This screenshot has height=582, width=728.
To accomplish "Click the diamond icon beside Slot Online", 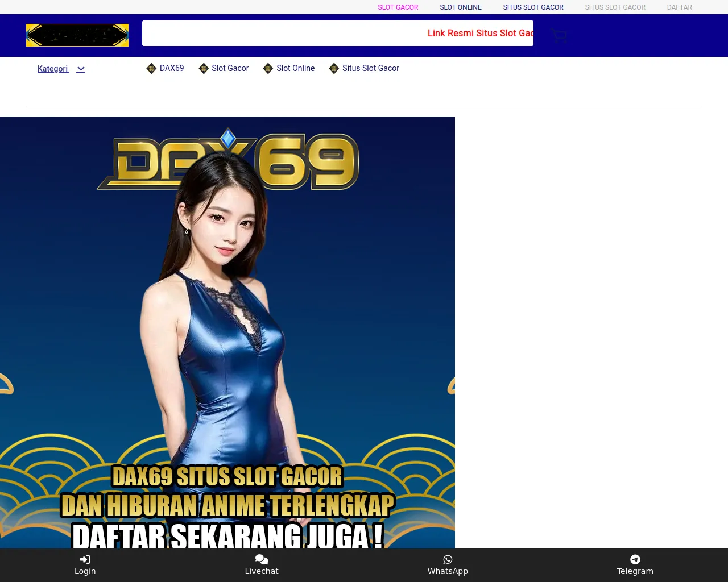I will 268,69.
